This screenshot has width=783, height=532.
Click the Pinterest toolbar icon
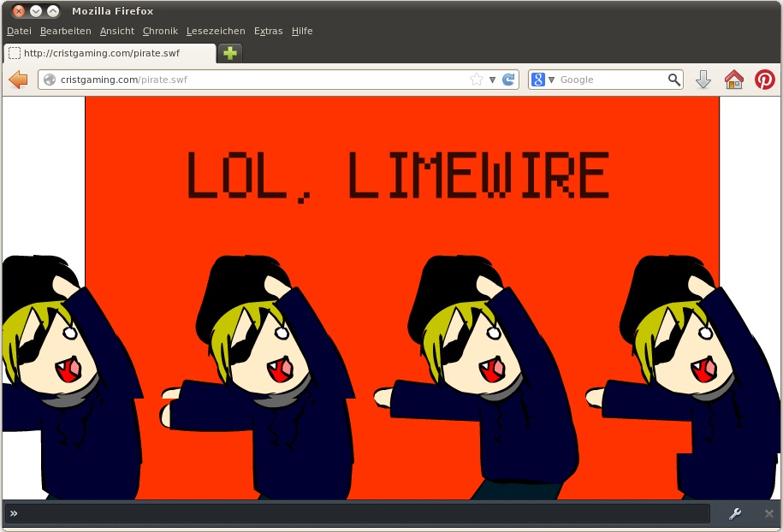(x=764, y=80)
